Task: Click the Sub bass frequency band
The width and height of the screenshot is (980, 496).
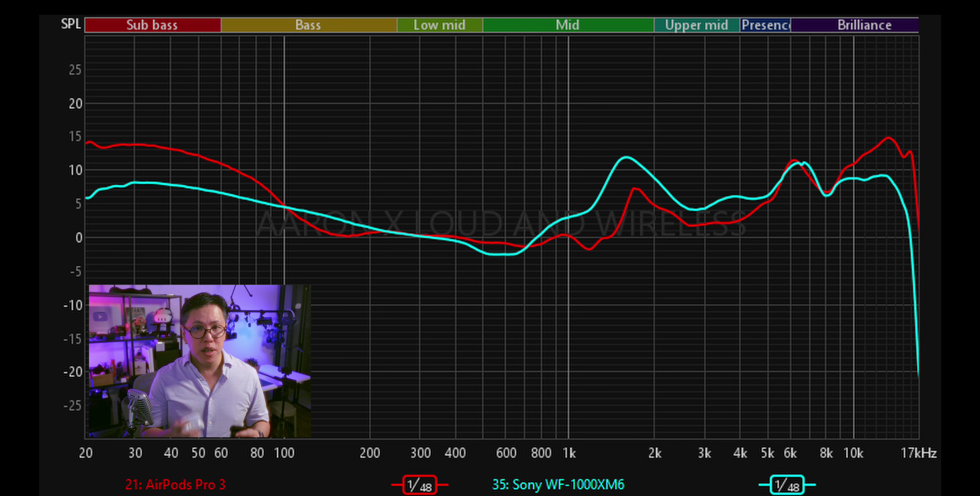Action: pyautogui.click(x=153, y=25)
